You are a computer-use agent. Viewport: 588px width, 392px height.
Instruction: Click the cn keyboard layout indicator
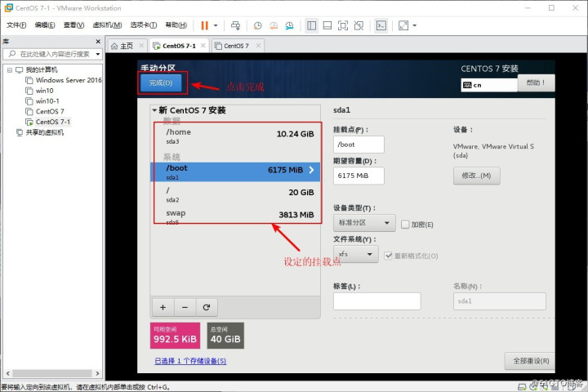(x=489, y=85)
